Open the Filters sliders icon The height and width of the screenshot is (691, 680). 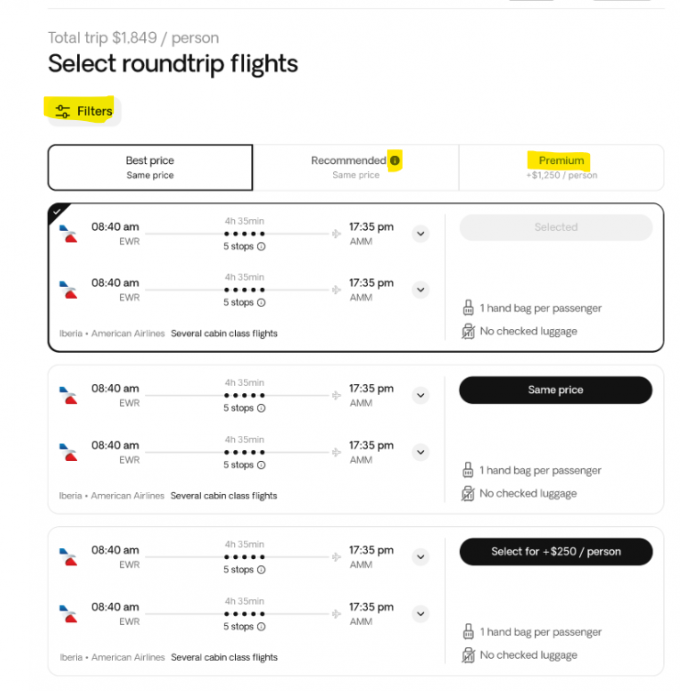click(x=63, y=111)
